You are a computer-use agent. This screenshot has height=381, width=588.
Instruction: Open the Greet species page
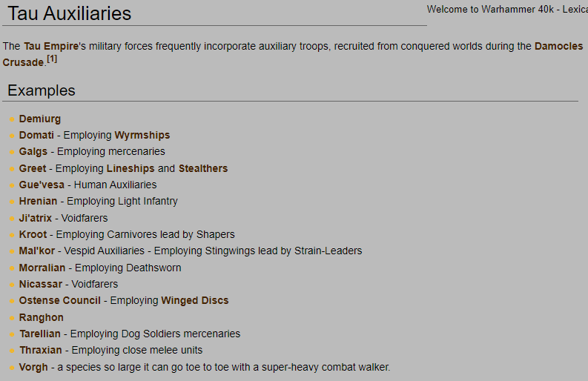[x=32, y=168]
